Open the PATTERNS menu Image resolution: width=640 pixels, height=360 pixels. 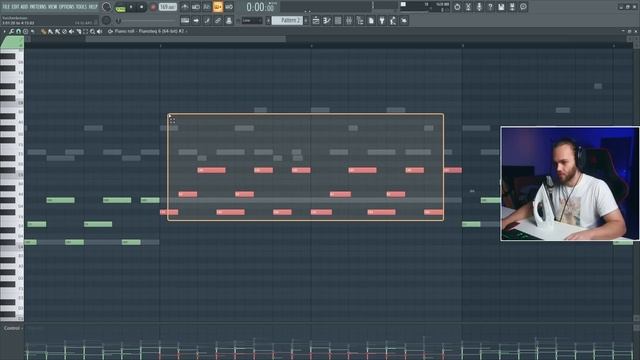pyautogui.click(x=38, y=7)
